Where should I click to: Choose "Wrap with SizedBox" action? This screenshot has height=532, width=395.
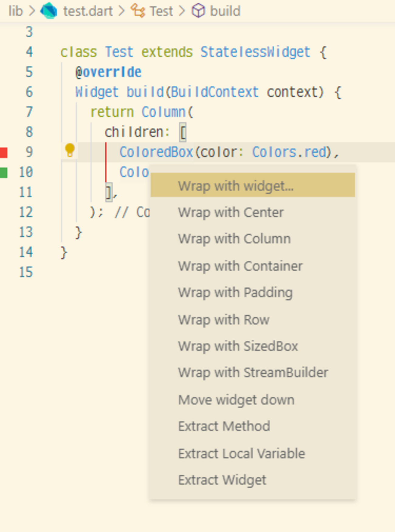tap(238, 346)
